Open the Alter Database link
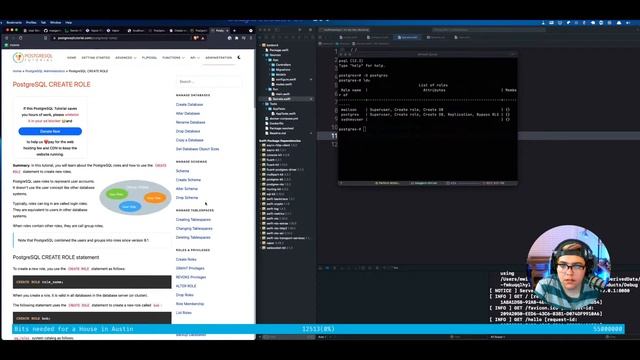The height and width of the screenshot is (360, 640). point(188,113)
